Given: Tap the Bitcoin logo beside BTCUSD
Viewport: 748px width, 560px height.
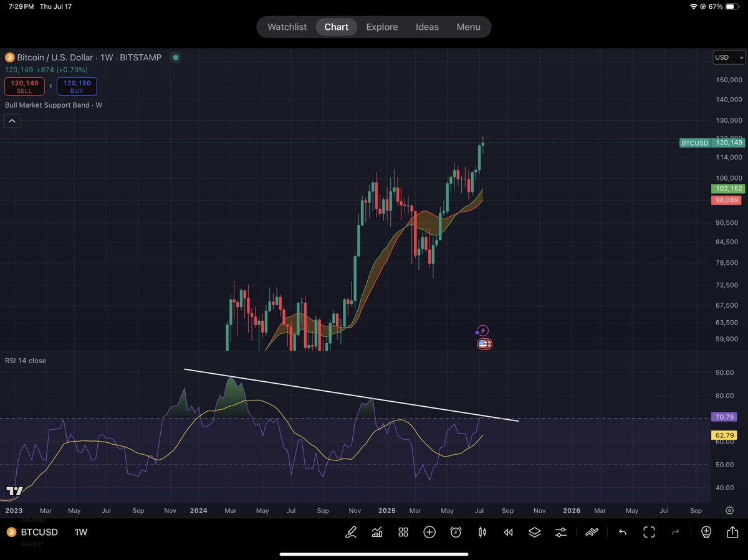Looking at the screenshot, I should [11, 532].
